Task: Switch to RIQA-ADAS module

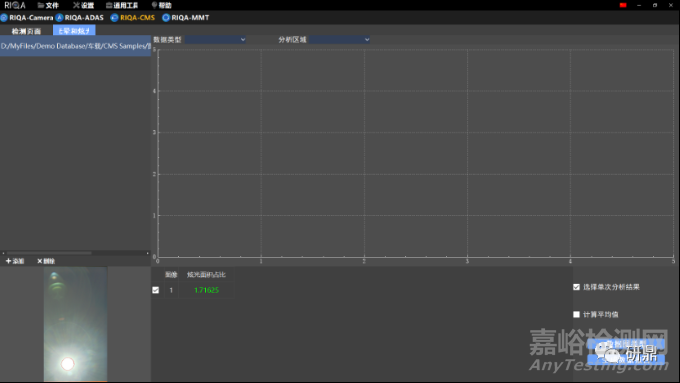Action: [x=84, y=18]
